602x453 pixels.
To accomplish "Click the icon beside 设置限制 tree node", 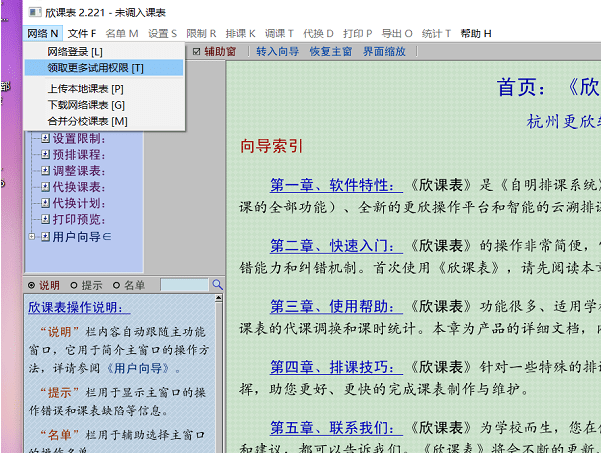I will coord(45,138).
